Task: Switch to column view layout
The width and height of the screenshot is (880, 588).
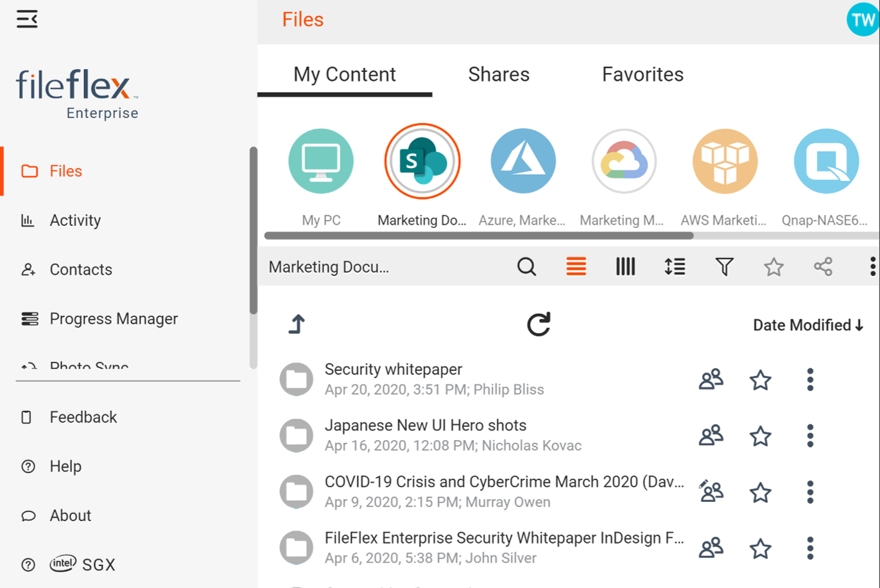Action: click(625, 266)
